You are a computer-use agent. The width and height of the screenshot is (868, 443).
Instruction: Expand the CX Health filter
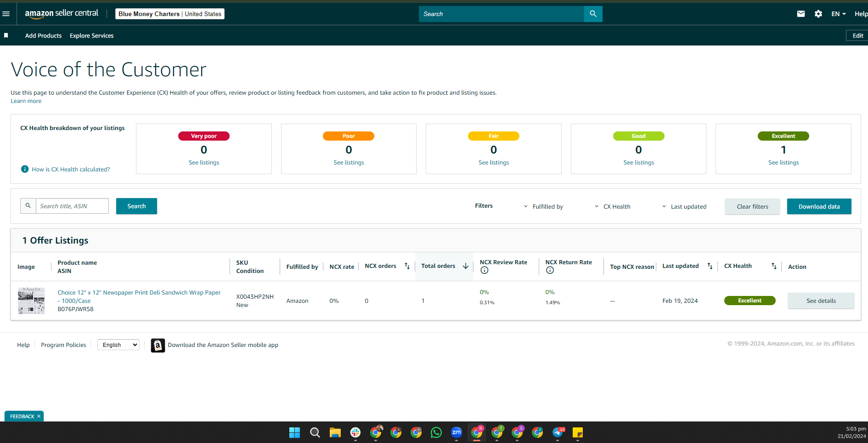pyautogui.click(x=613, y=207)
